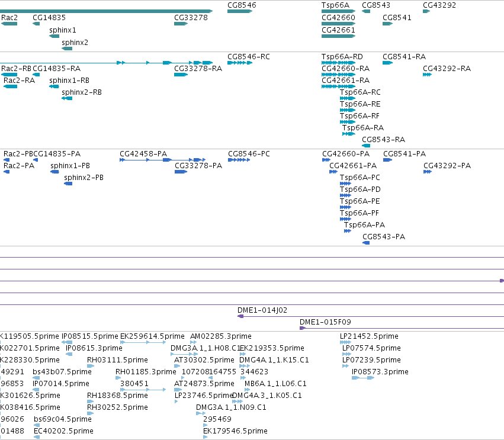Select protein CG42458-PA

click(143, 155)
